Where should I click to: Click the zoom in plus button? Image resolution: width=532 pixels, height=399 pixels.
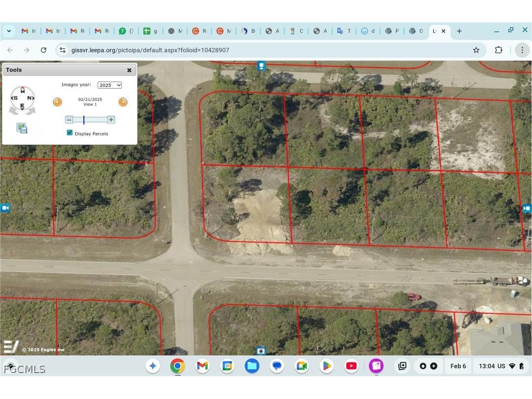click(111, 120)
